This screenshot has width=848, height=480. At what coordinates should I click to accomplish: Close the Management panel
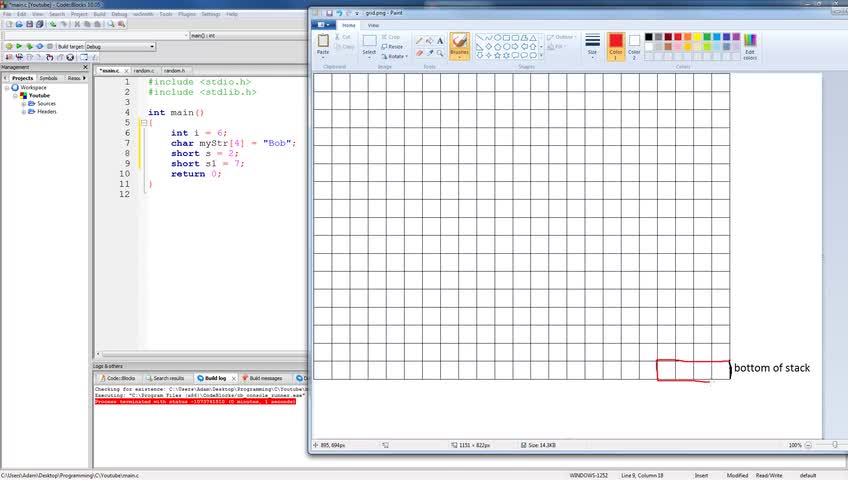click(x=85, y=68)
